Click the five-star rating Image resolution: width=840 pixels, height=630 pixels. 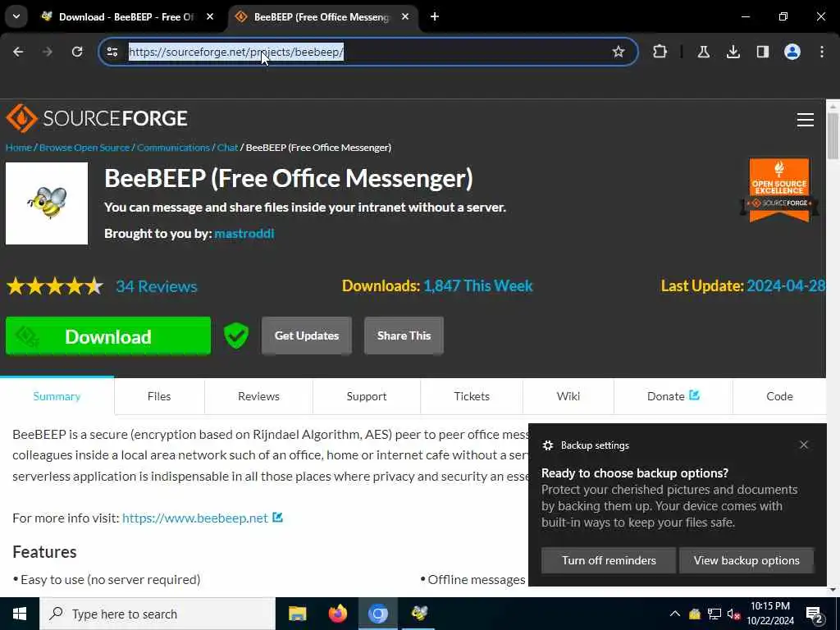[55, 286]
